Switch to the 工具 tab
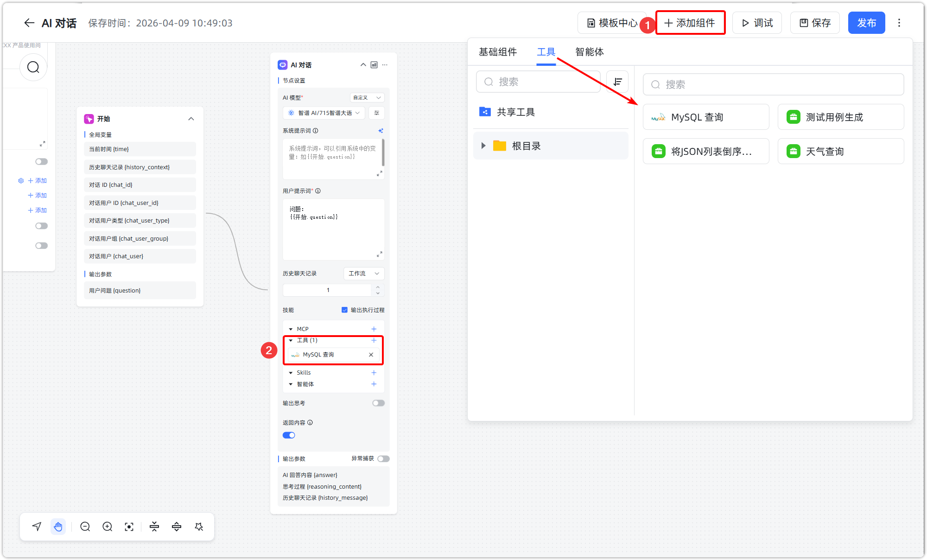The height and width of the screenshot is (560, 927). (546, 52)
